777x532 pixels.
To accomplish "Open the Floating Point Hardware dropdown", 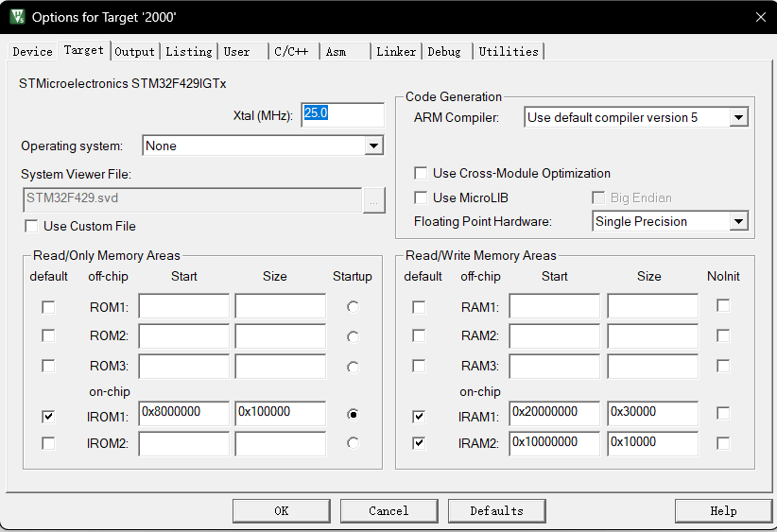I will point(738,221).
